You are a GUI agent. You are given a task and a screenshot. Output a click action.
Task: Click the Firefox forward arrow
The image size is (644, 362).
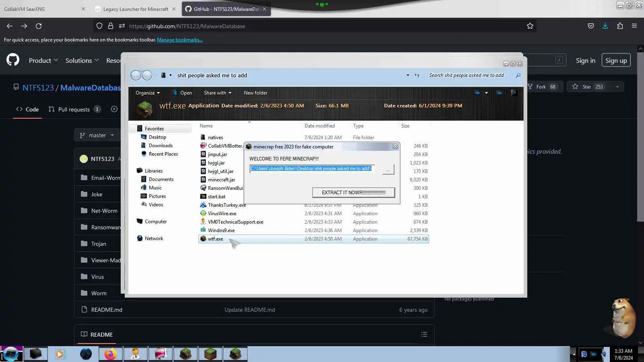click(24, 26)
